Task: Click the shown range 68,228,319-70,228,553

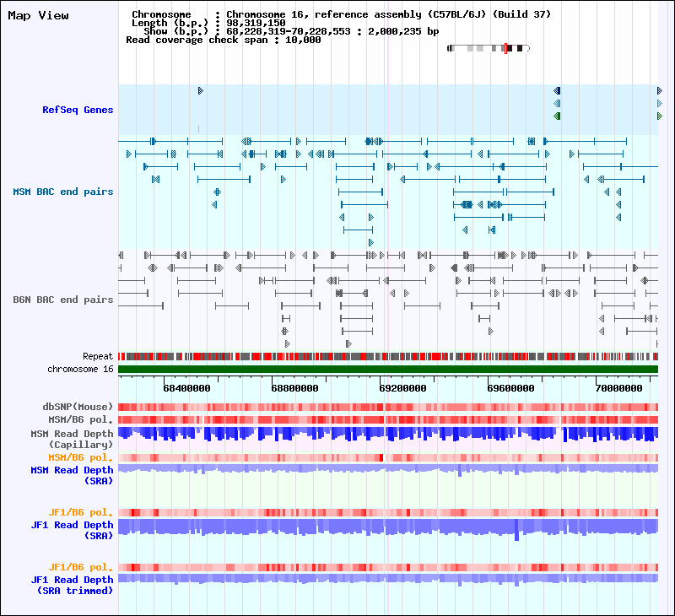Action: tap(289, 31)
